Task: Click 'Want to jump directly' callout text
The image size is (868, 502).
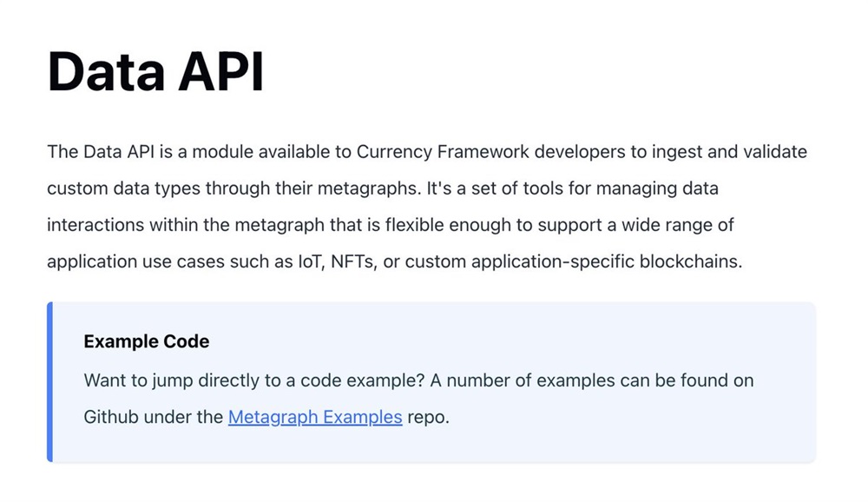Action: coord(162,380)
